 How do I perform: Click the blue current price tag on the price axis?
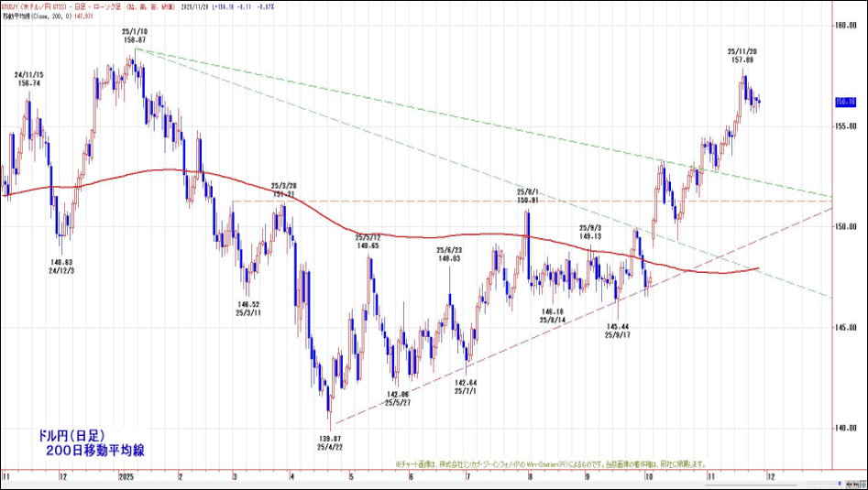pyautogui.click(x=845, y=103)
